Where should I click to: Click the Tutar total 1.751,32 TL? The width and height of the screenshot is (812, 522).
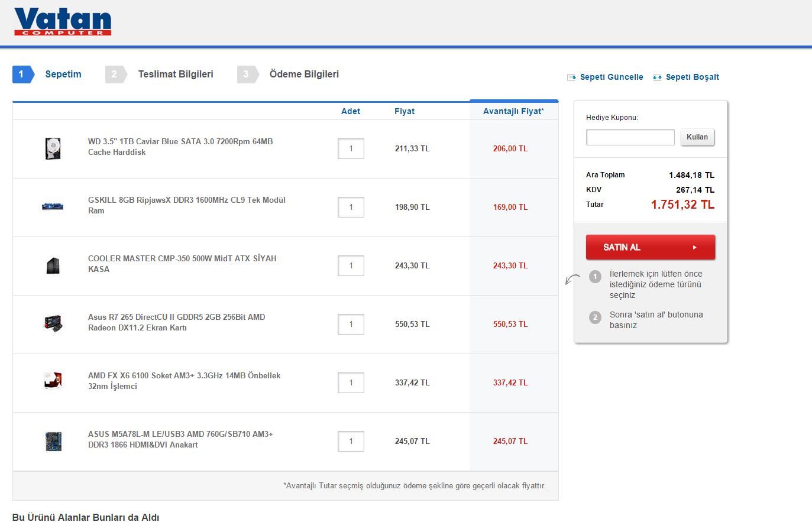pos(682,205)
